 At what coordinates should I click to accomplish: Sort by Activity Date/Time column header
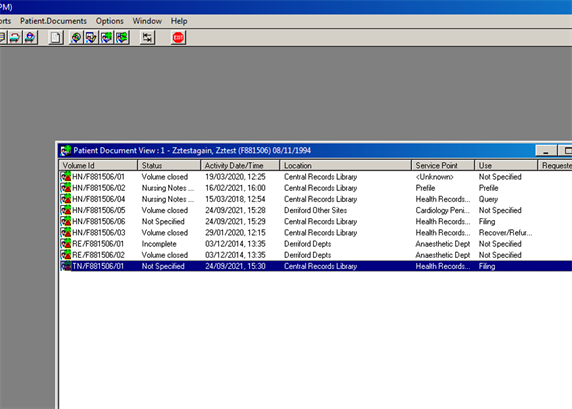[240, 165]
